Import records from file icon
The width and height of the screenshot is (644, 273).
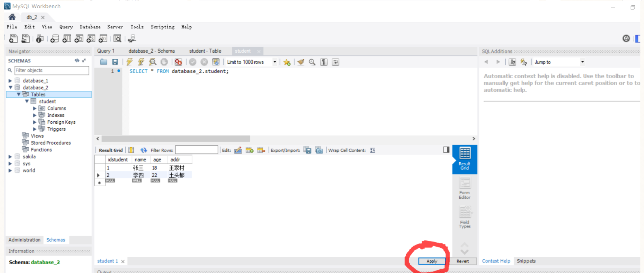pyautogui.click(x=319, y=150)
